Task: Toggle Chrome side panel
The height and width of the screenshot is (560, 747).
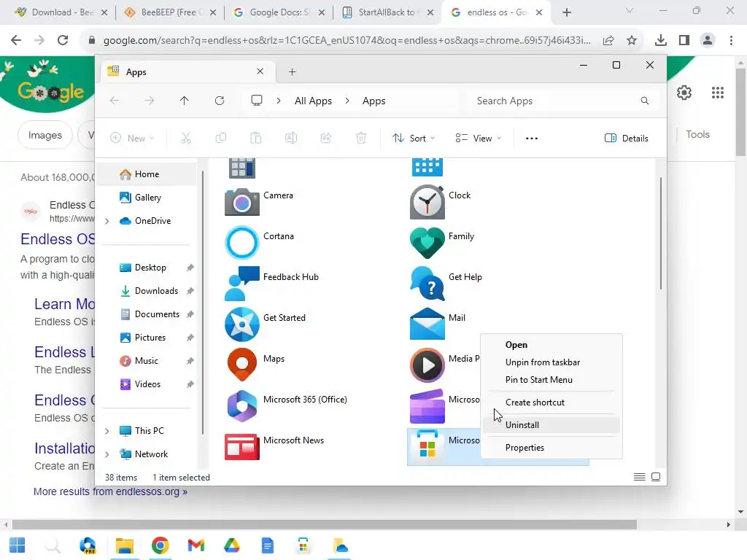Action: tap(684, 41)
